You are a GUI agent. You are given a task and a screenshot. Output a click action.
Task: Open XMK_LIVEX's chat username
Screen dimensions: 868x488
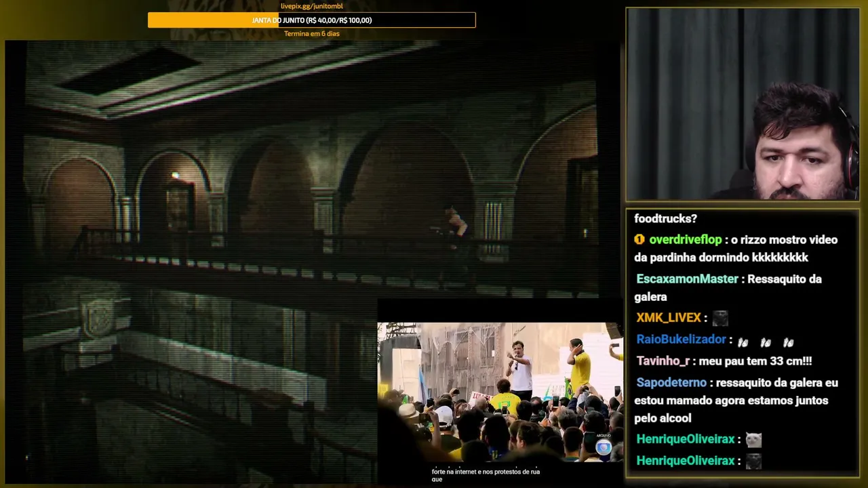coord(669,318)
